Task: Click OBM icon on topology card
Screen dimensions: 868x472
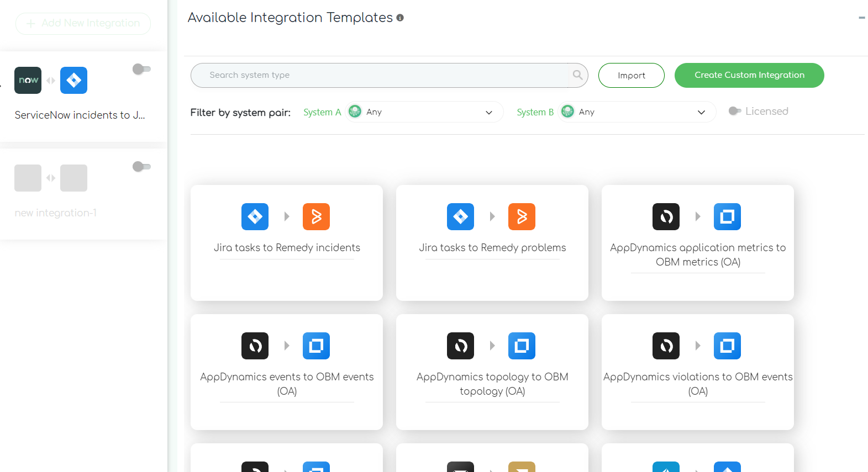Action: (x=522, y=346)
